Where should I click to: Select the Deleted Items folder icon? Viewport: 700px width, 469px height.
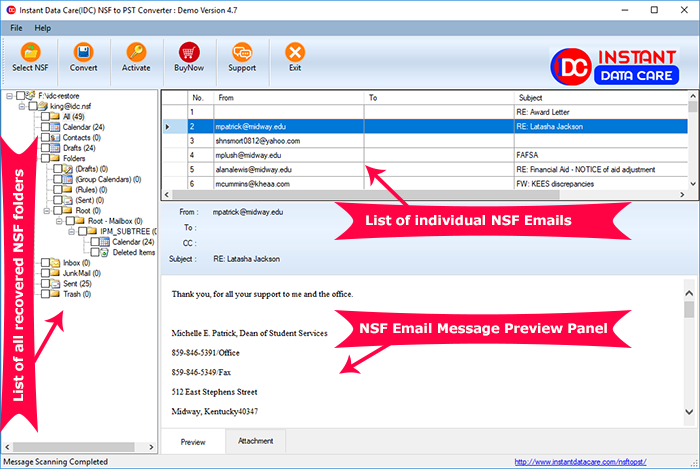pos(105,253)
